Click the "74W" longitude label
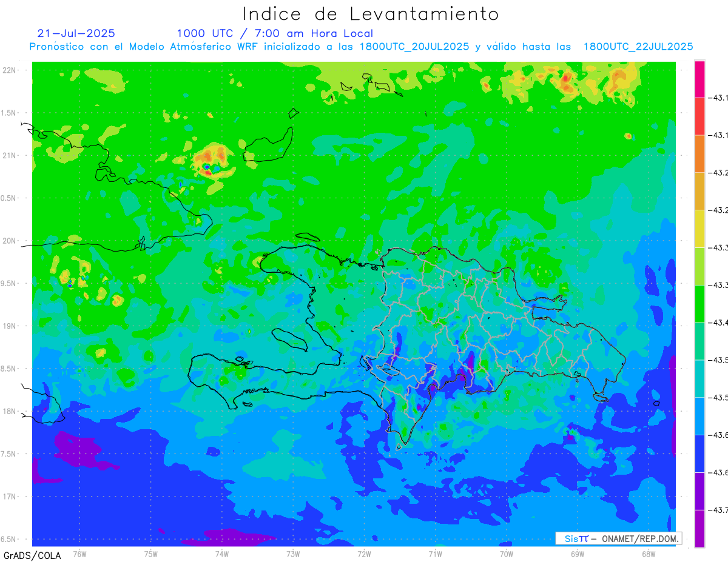Image resolution: width=728 pixels, height=562 pixels. [x=221, y=553]
